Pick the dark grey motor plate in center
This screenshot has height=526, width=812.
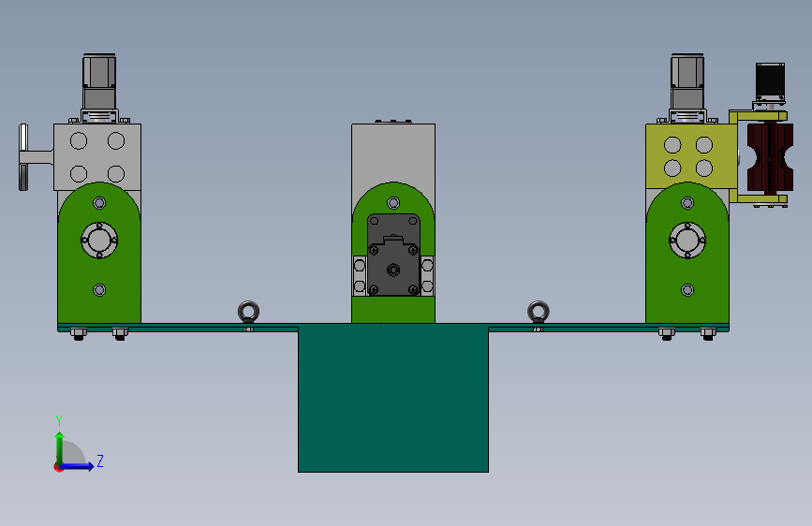point(393,255)
